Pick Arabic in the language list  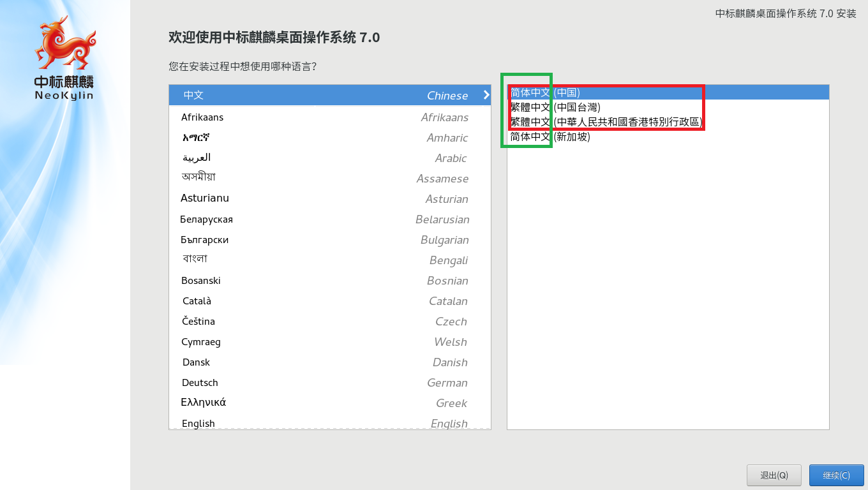click(x=330, y=158)
